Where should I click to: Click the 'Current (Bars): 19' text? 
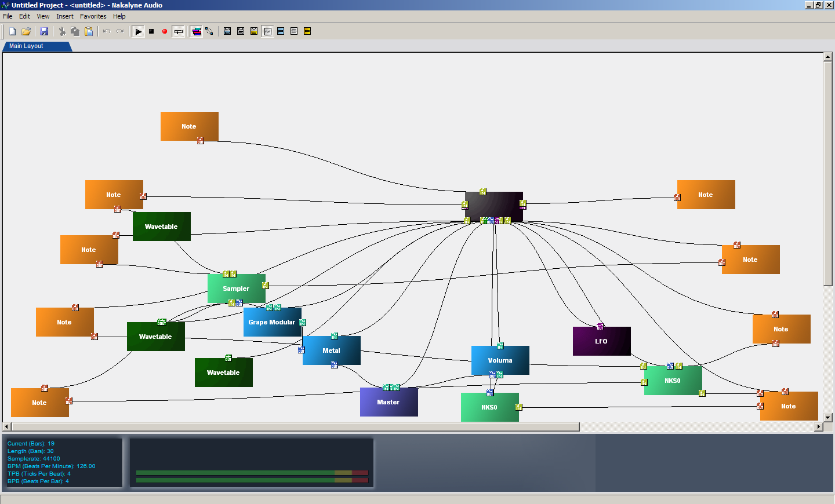coord(31,443)
